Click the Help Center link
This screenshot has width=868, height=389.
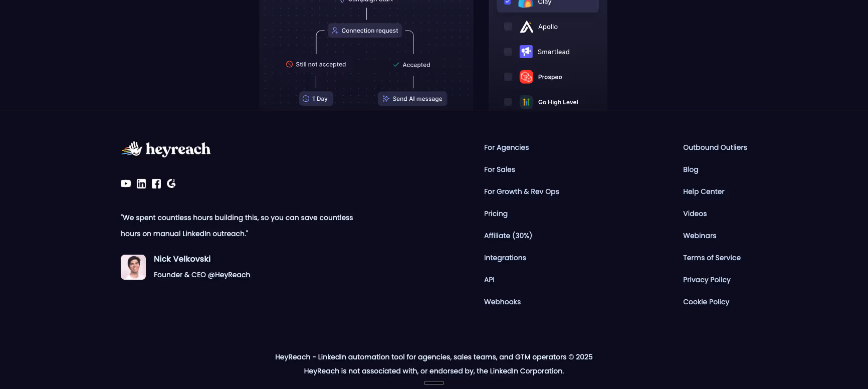[x=704, y=191]
